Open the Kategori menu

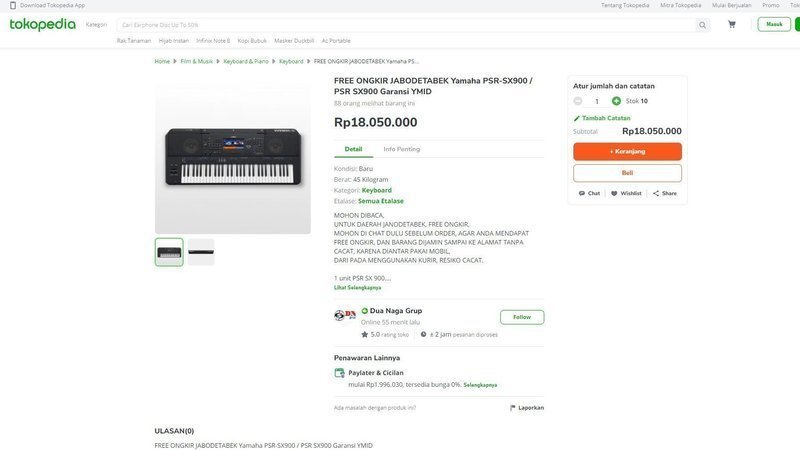click(96, 24)
